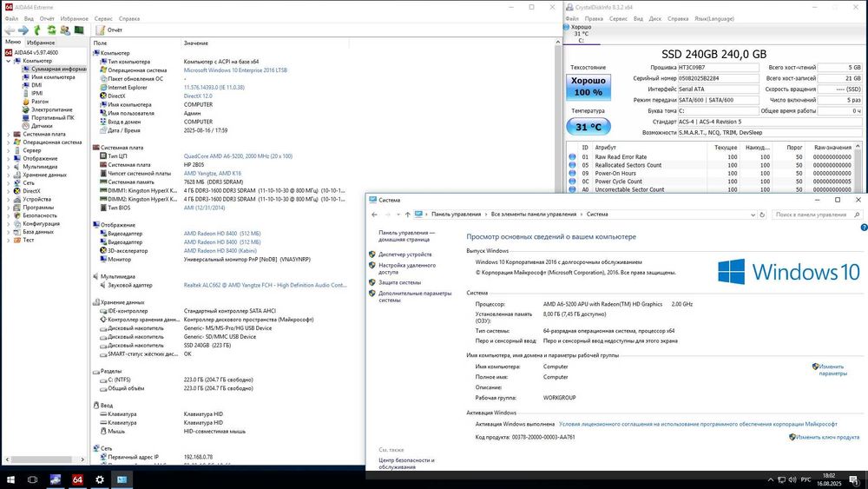Select Разгон tree item

pyautogui.click(x=40, y=102)
